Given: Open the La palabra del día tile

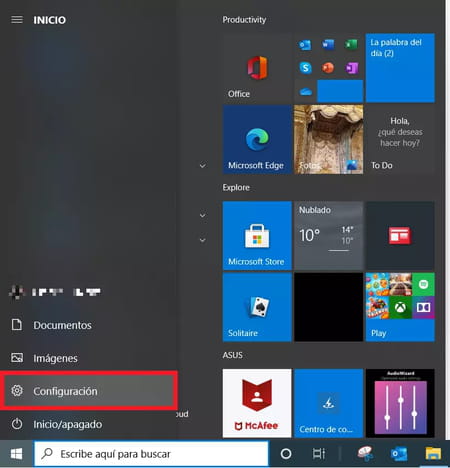Looking at the screenshot, I should point(400,68).
